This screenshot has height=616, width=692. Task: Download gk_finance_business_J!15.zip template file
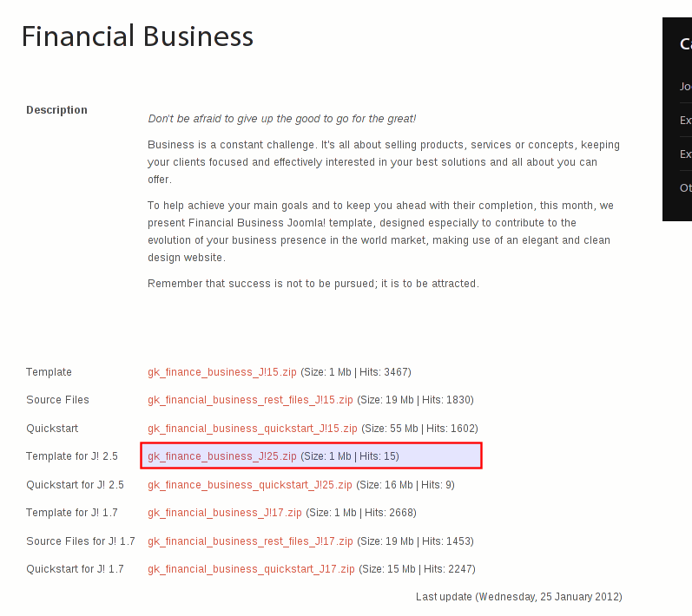222,372
